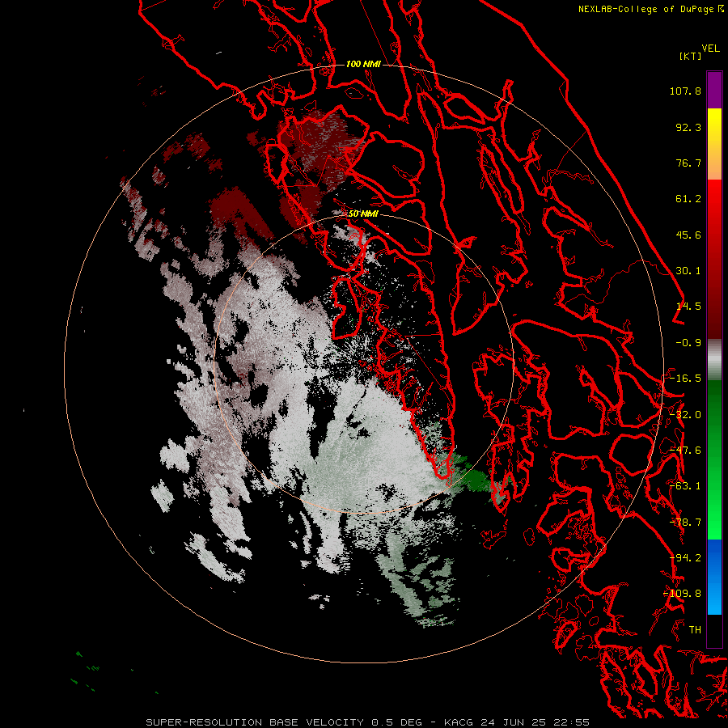The height and width of the screenshot is (728, 728).
Task: Select the 107.8 value on velocity scale
Action: [685, 91]
